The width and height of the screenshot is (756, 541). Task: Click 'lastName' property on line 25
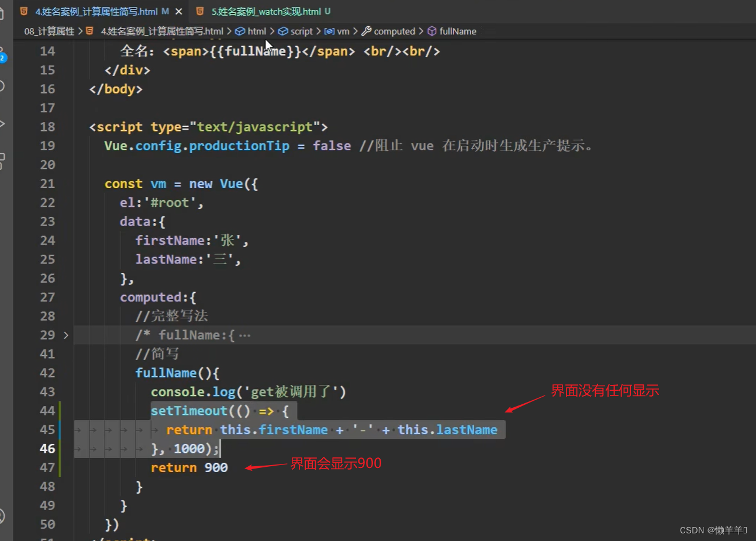tap(166, 259)
